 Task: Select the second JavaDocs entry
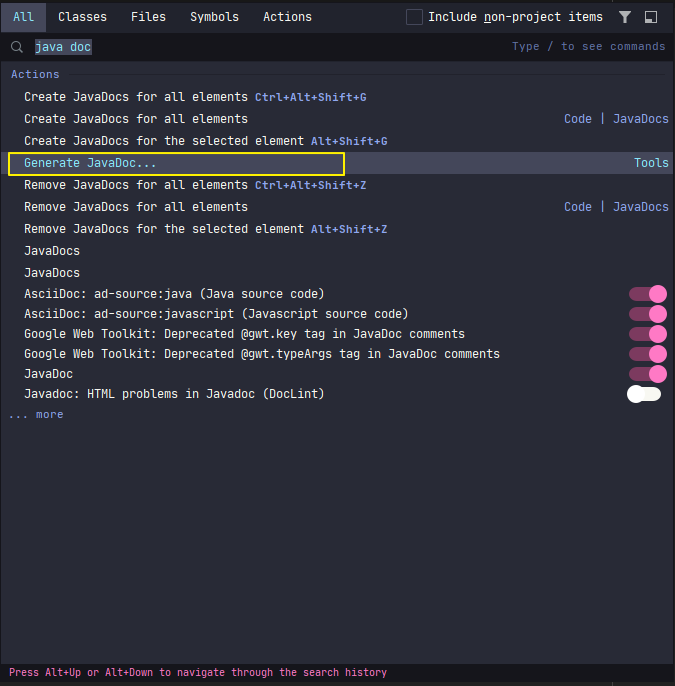pyautogui.click(x=337, y=273)
